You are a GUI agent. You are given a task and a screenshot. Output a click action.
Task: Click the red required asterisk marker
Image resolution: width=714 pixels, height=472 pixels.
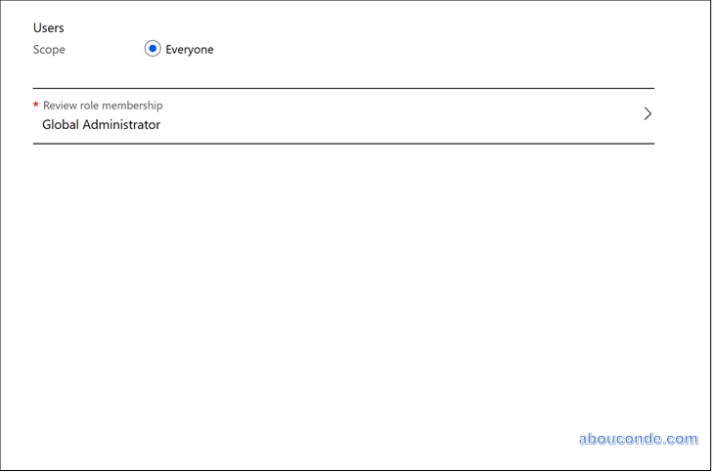point(36,105)
